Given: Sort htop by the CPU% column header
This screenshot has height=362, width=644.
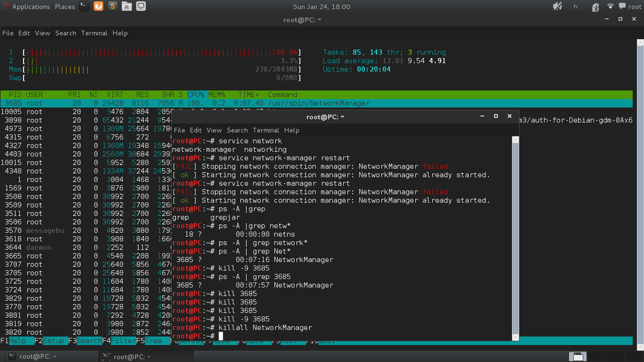Looking at the screenshot, I should point(195,95).
